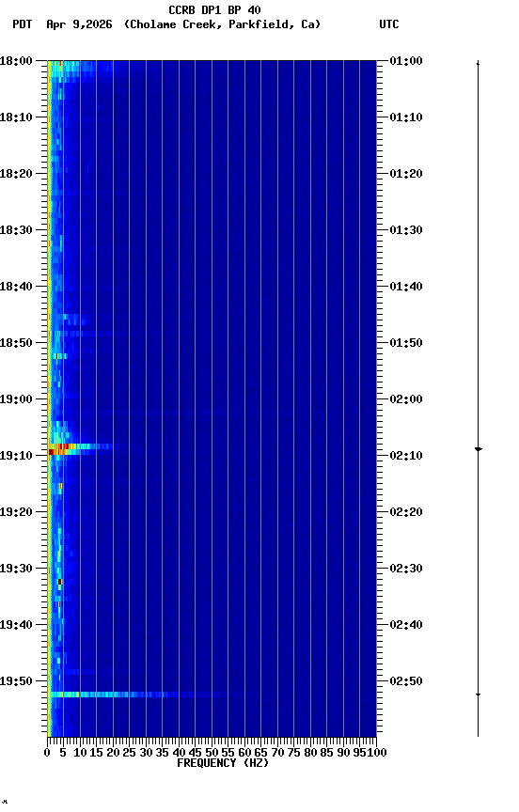Click the PDT time label 18:30
This screenshot has width=519, height=812.
(x=16, y=230)
